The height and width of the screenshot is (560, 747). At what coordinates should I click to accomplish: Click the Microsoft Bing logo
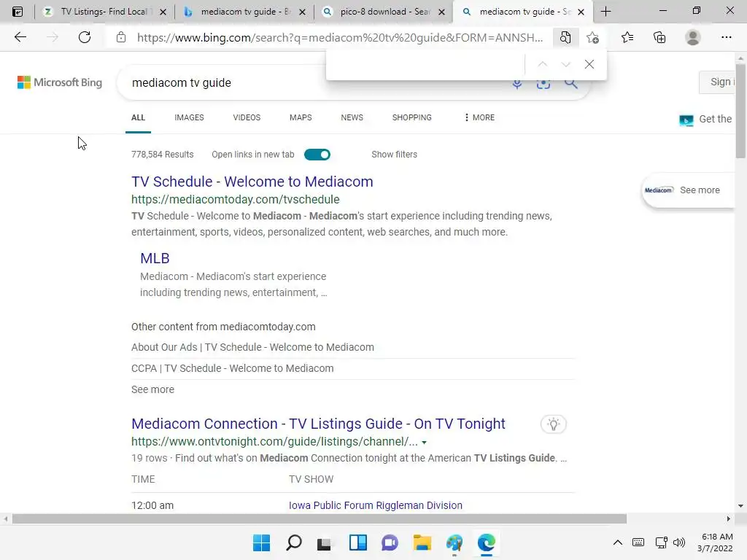tap(60, 82)
